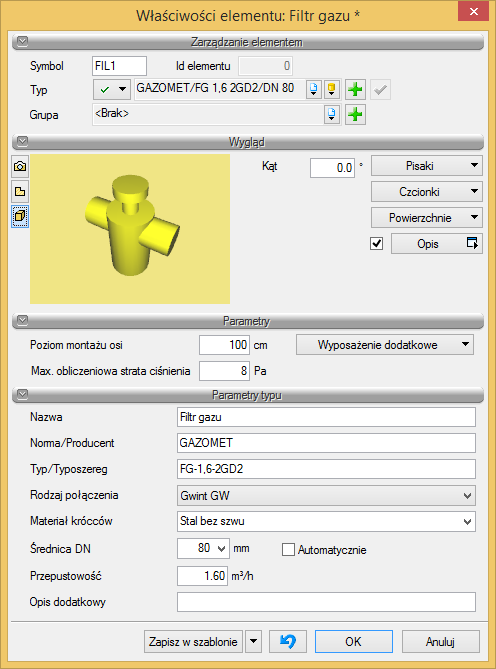The image size is (496, 669).
Task: Select the 3D cube view icon
Action: pos(20,216)
